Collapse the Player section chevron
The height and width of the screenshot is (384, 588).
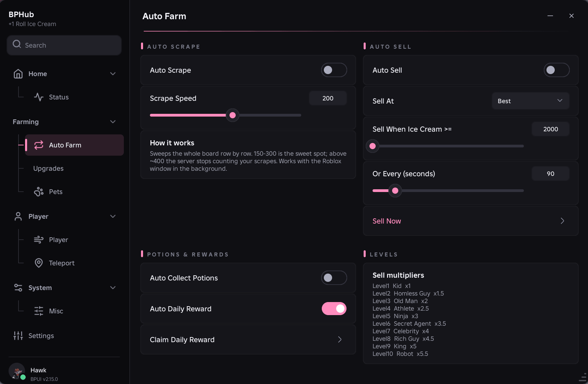(x=113, y=216)
